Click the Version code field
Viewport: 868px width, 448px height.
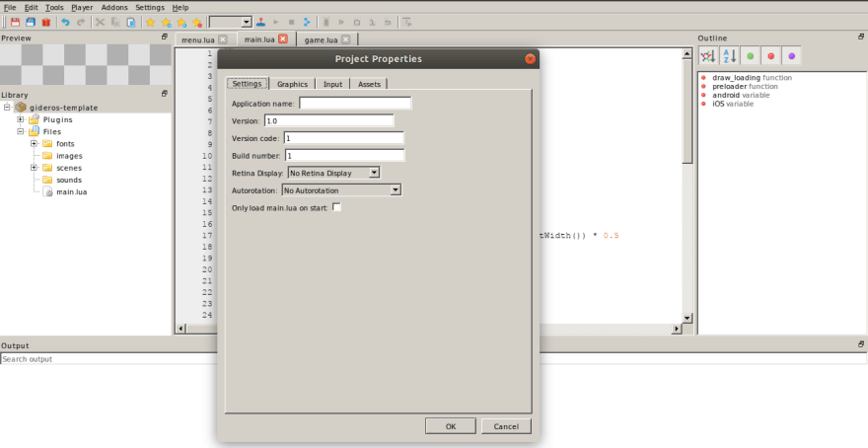point(344,138)
